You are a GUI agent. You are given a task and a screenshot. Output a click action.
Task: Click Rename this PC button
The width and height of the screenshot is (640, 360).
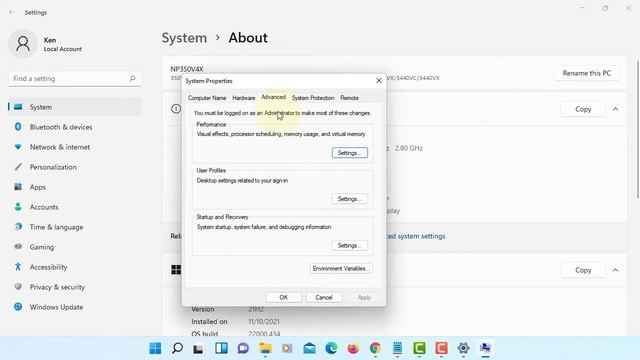[587, 73]
